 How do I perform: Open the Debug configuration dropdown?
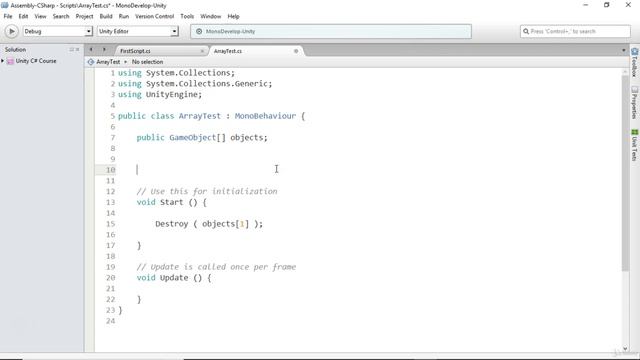pos(58,31)
